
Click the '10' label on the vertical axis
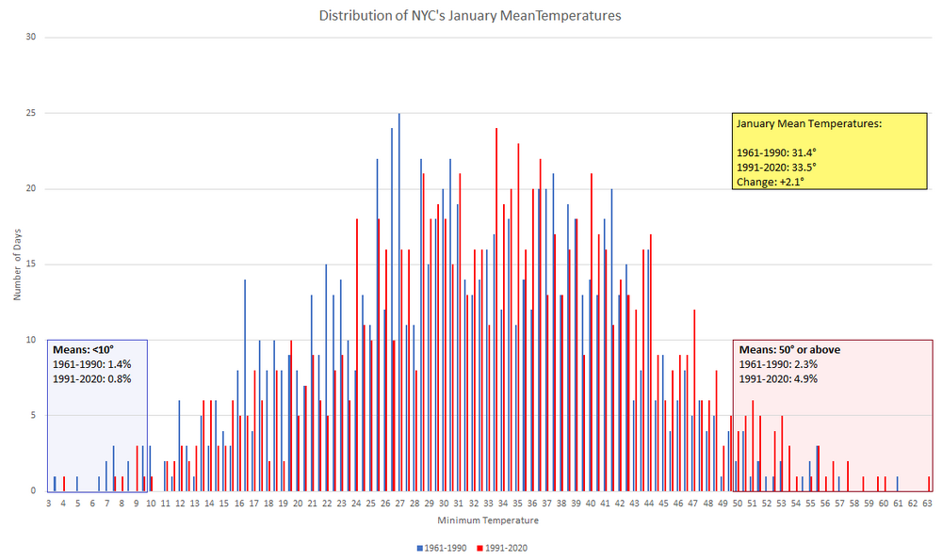[x=31, y=340]
